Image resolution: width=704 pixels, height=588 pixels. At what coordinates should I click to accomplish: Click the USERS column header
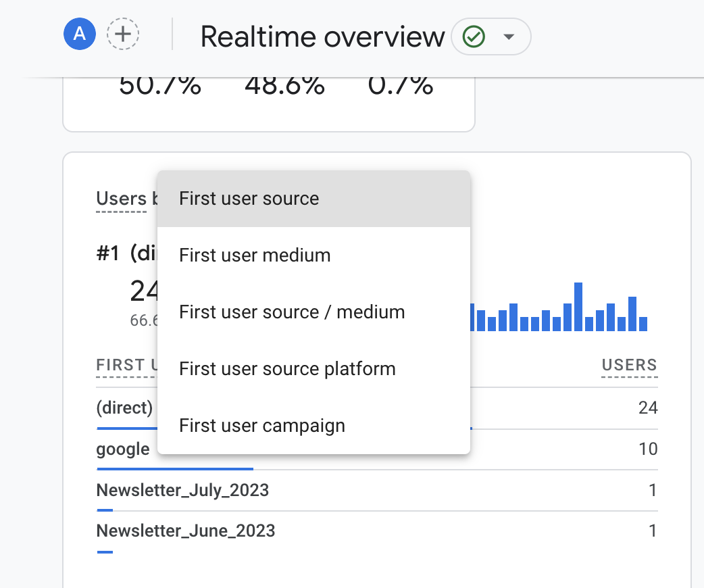(629, 366)
